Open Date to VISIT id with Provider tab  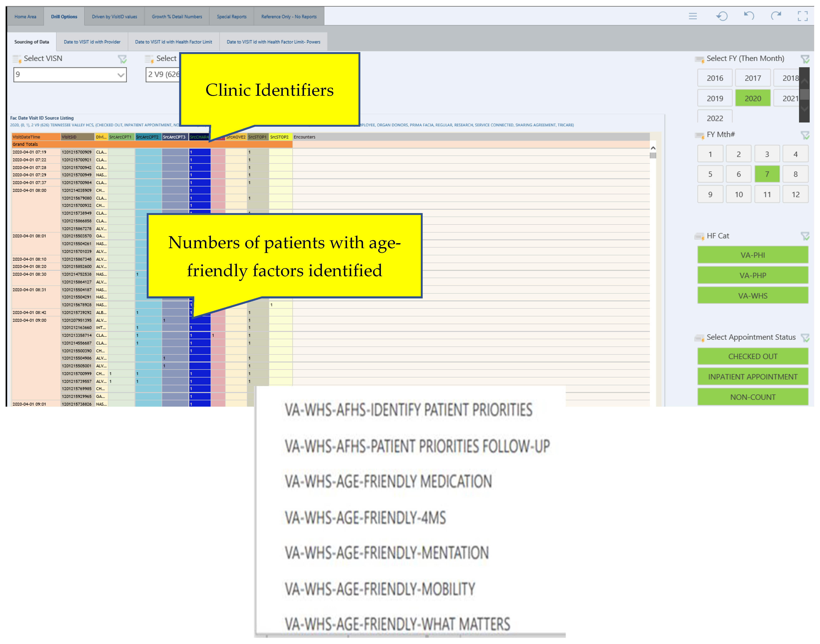92,42
